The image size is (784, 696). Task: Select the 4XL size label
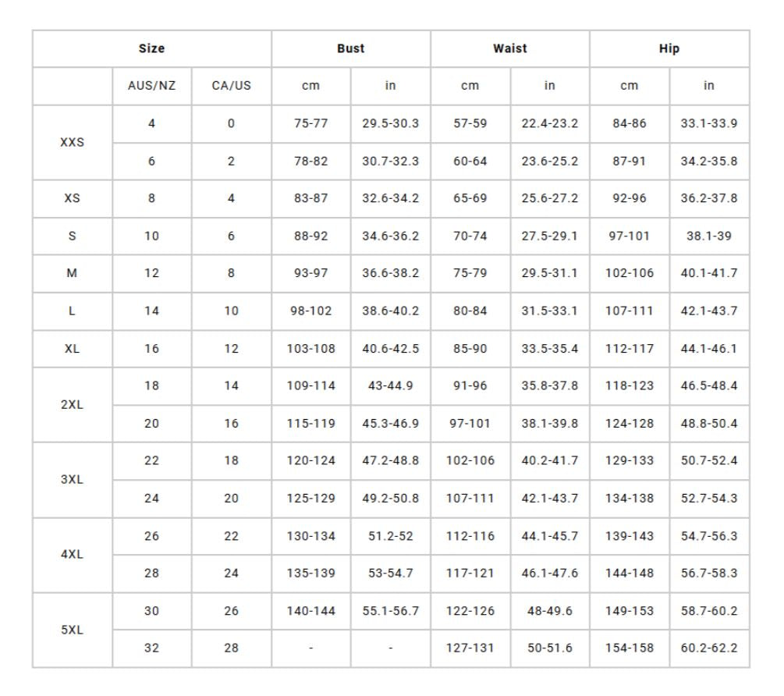click(x=72, y=555)
